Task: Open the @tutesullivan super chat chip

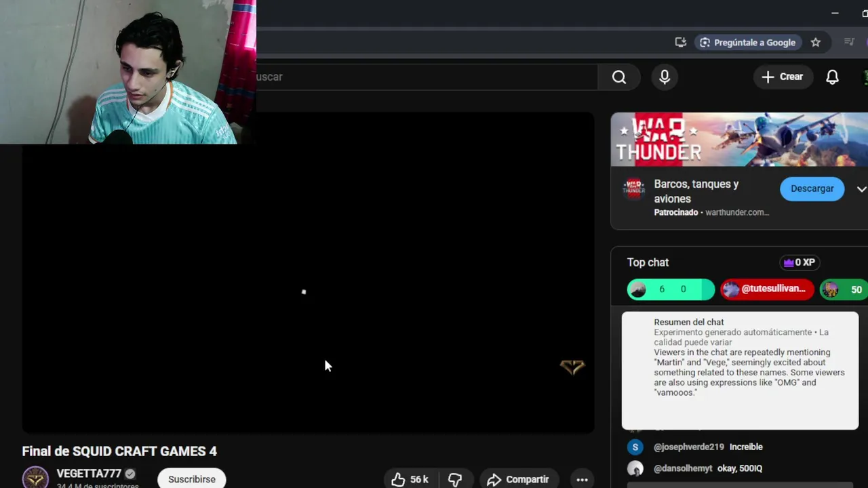Action: point(767,289)
